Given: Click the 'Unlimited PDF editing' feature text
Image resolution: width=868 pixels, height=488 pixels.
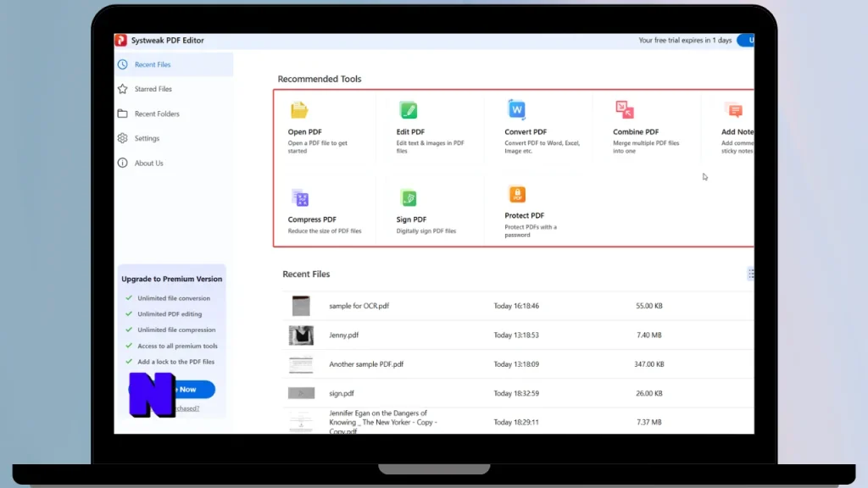Looking at the screenshot, I should click(170, 313).
